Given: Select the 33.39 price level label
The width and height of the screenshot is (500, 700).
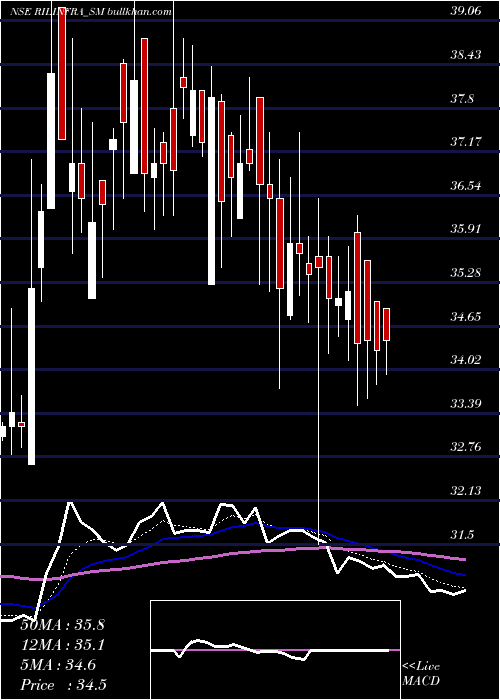Looking at the screenshot, I should (466, 404).
